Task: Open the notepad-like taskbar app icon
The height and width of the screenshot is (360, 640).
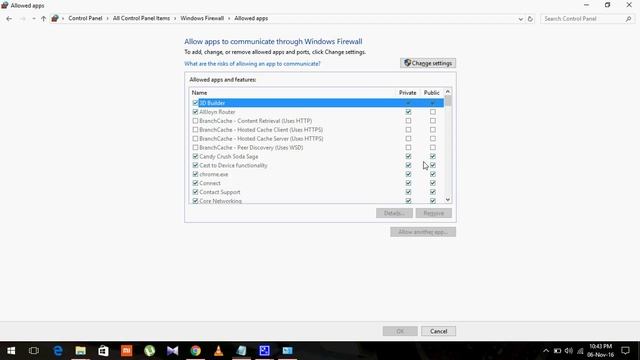Action: point(241,351)
